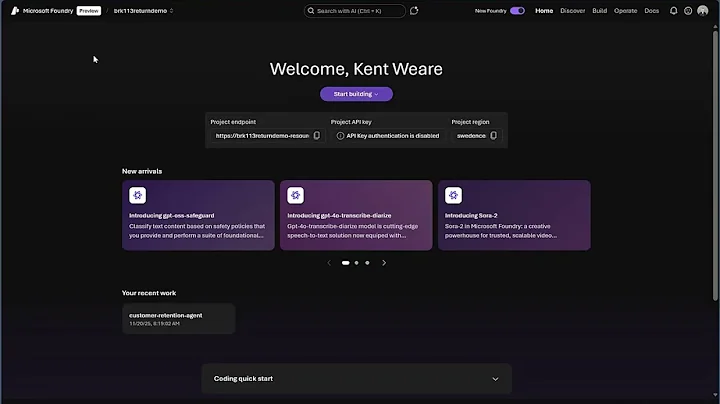The height and width of the screenshot is (404, 720).
Task: Click the refresh icon beside the search bar
Action: pos(414,11)
